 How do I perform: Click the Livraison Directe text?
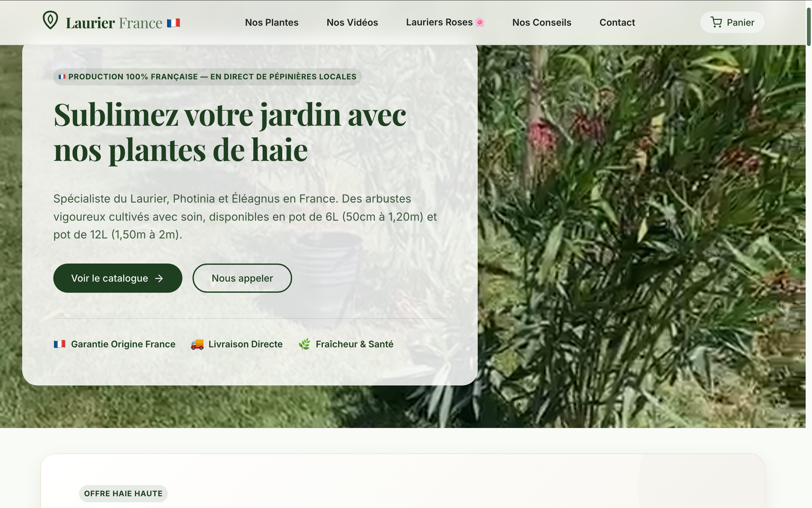(246, 344)
